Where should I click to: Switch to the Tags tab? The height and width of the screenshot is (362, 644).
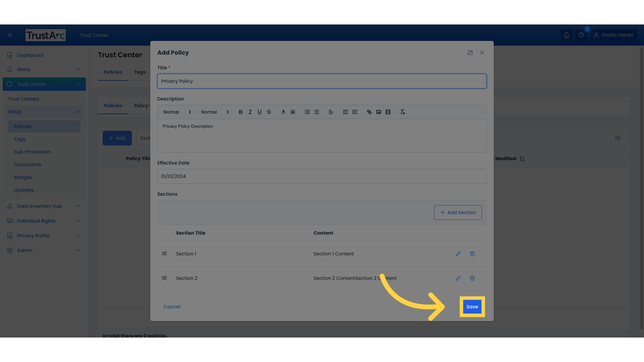140,72
